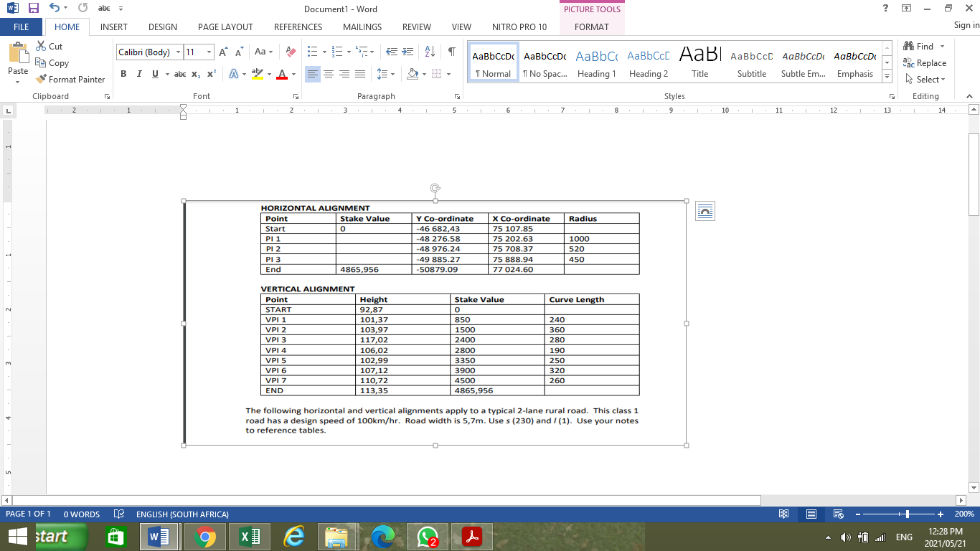Switch to the REVIEW tab
The height and width of the screenshot is (551, 980).
point(417,27)
